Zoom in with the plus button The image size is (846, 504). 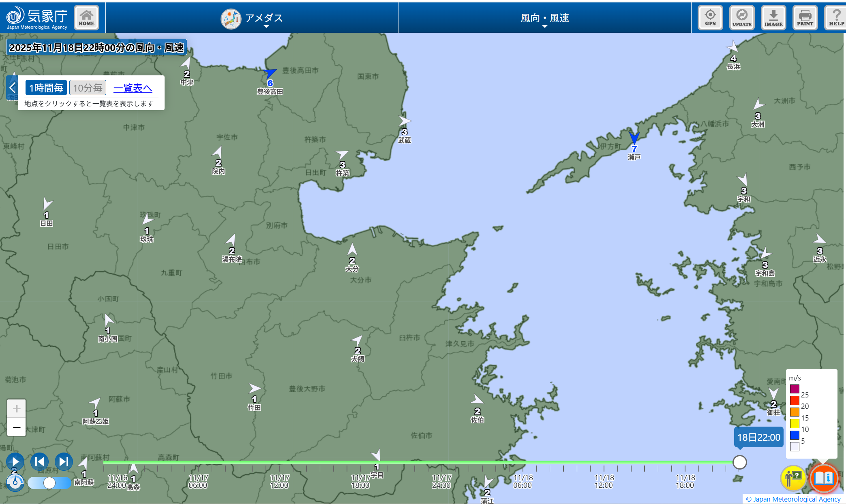pyautogui.click(x=17, y=408)
